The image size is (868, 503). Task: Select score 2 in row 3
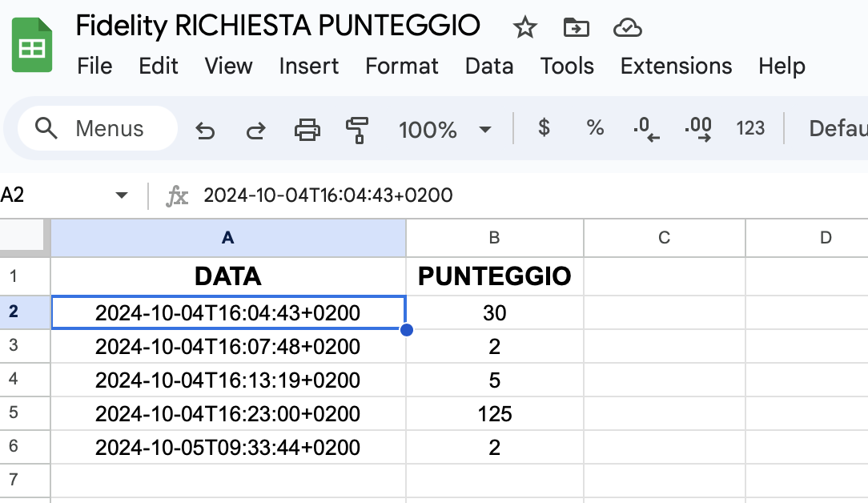[x=494, y=346]
